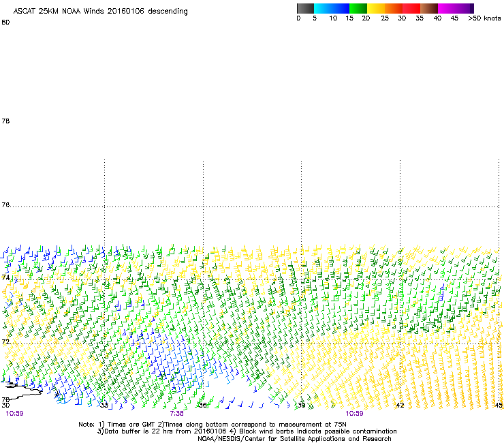Click the latitude label "72"

(x=5, y=341)
